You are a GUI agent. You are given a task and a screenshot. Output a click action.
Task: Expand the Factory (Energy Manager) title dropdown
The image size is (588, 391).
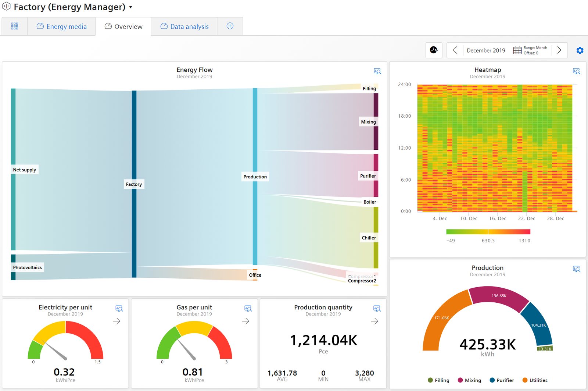130,7
